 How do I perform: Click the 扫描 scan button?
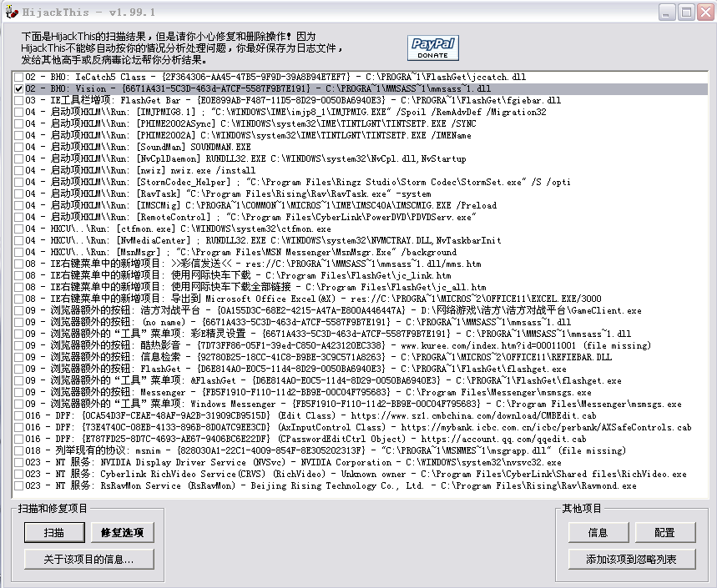point(54,532)
